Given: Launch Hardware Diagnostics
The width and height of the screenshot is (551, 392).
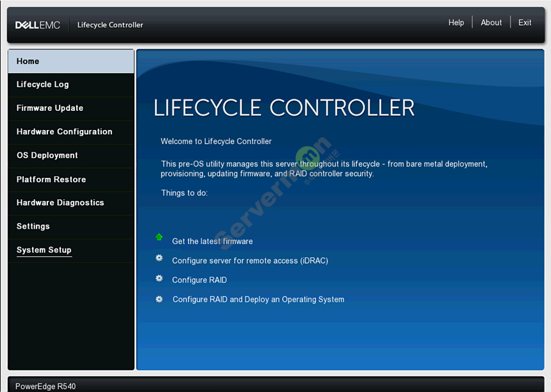Looking at the screenshot, I should pos(71,202).
